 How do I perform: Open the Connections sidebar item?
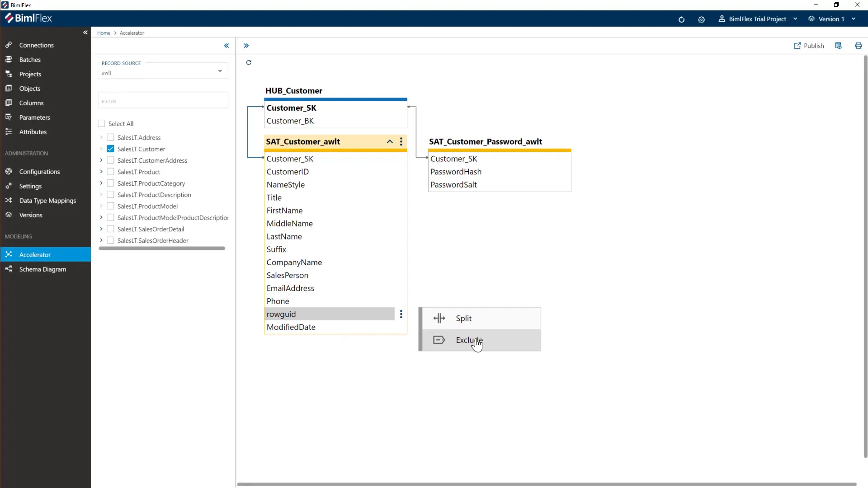pyautogui.click(x=45, y=45)
